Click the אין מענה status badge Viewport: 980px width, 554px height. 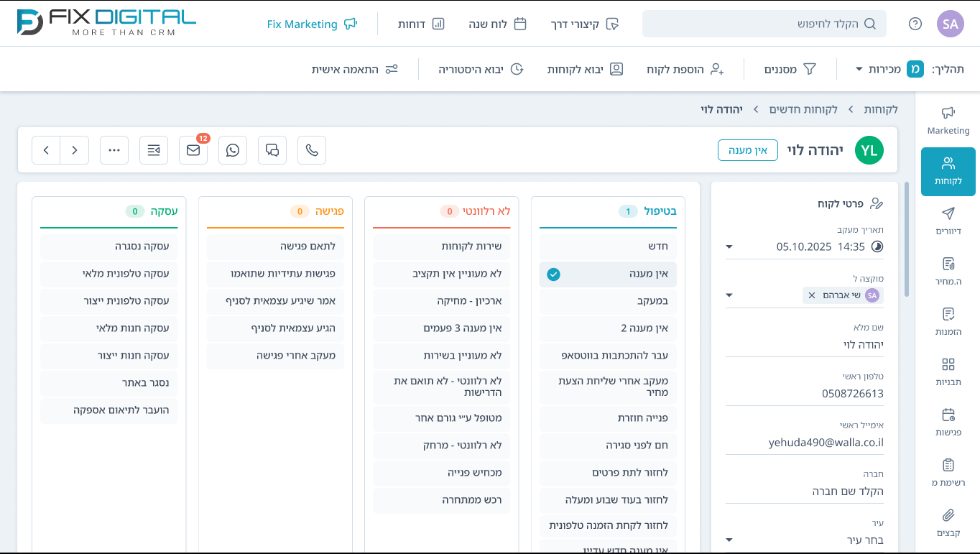[x=748, y=150]
